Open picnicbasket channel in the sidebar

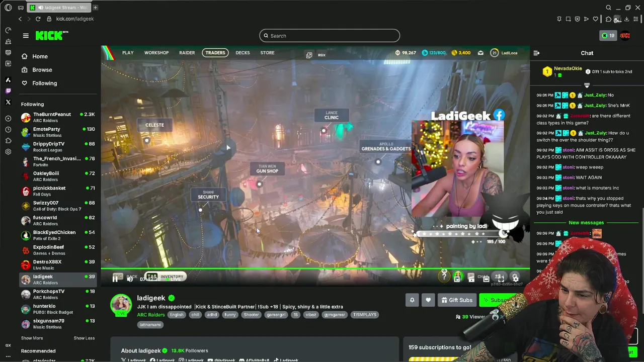58,191
